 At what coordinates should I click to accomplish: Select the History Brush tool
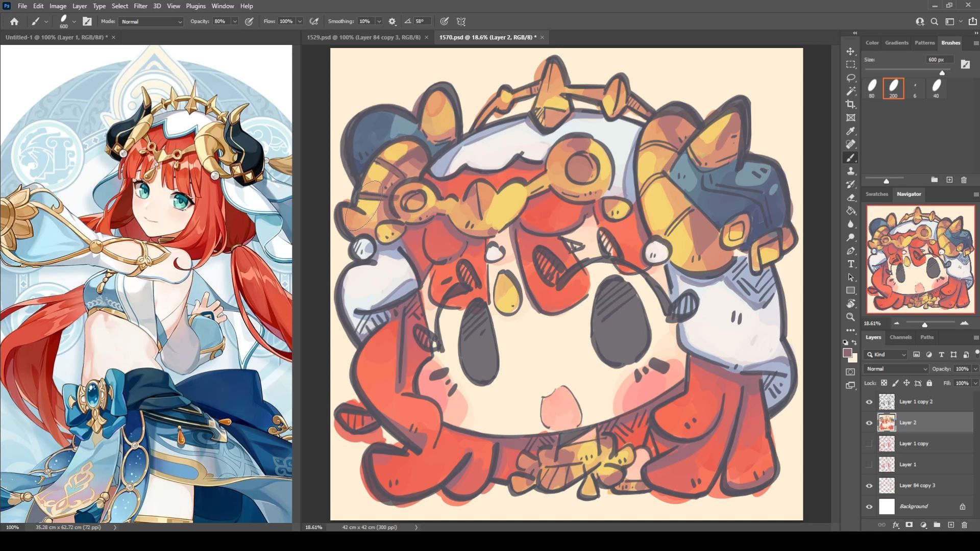(850, 184)
